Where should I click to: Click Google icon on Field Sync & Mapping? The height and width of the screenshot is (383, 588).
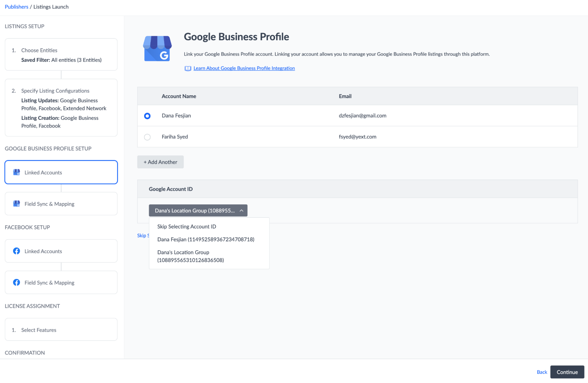(16, 204)
